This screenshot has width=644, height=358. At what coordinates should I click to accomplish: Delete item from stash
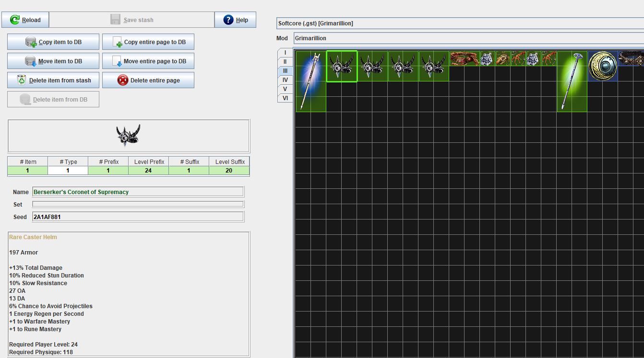click(x=53, y=81)
